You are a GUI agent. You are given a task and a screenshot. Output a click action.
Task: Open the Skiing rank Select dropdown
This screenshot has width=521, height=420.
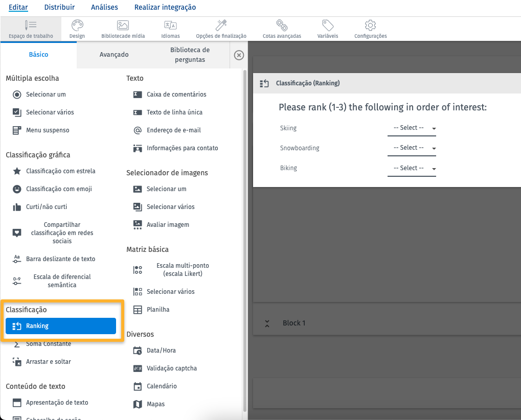[412, 128]
